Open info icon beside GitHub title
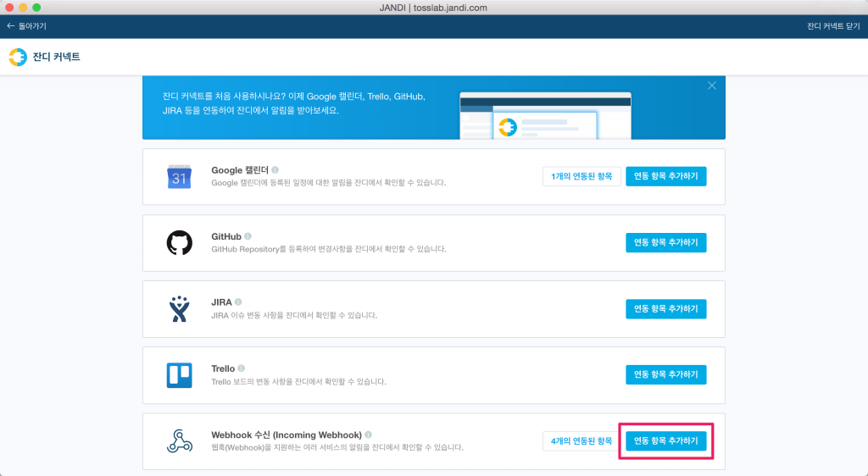Image resolution: width=868 pixels, height=476 pixels. (x=248, y=236)
